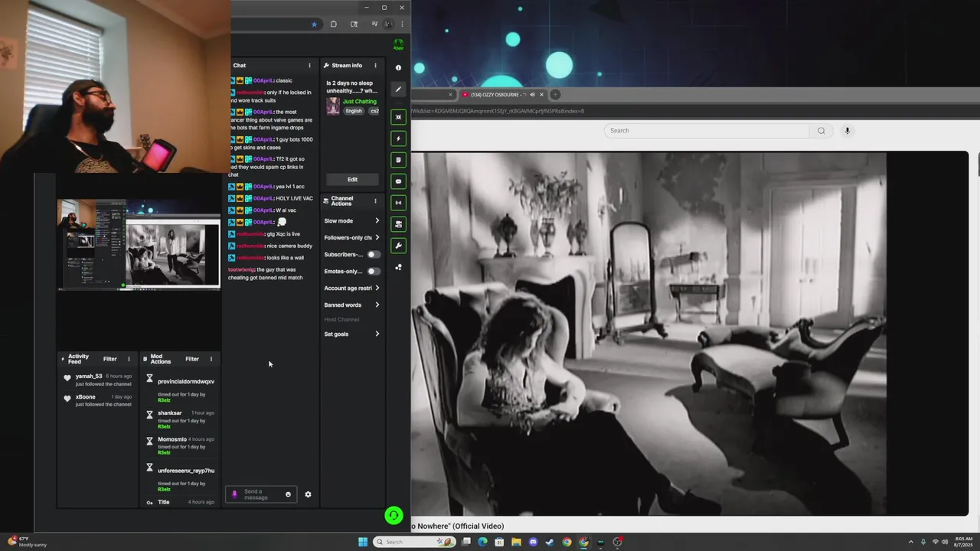Open the R3elz profile avatar icon

click(x=398, y=44)
